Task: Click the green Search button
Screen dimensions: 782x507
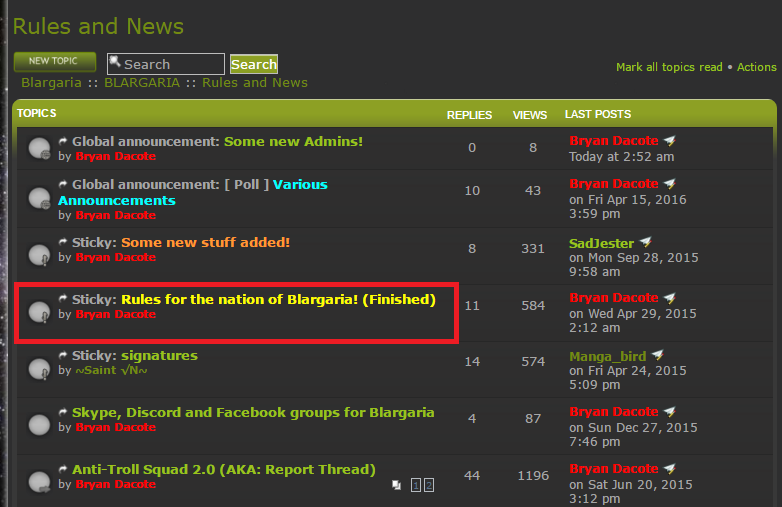Action: (254, 64)
